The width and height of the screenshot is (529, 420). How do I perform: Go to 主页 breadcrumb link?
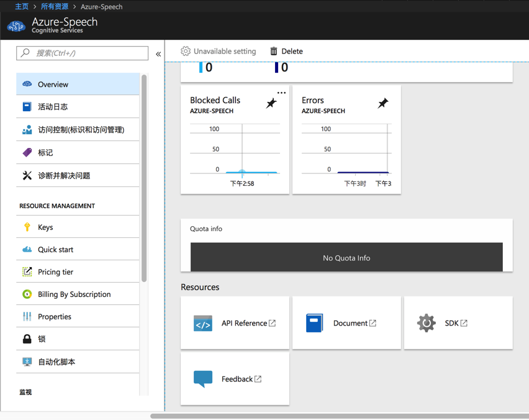pos(22,7)
